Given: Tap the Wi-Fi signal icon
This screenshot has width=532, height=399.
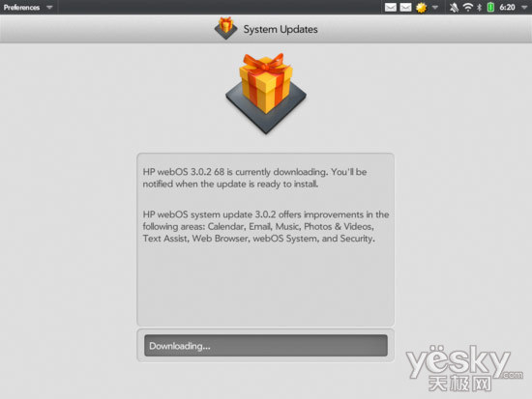Looking at the screenshot, I should [x=468, y=7].
